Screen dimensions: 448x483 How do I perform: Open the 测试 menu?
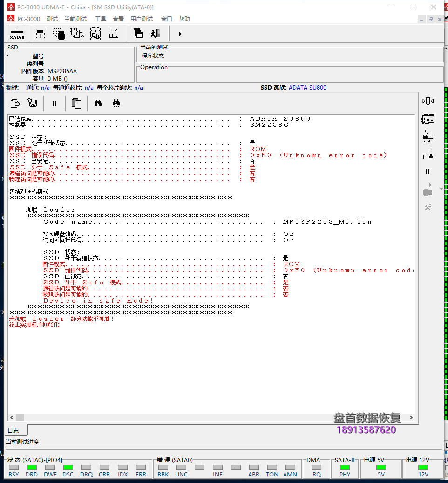[52, 19]
